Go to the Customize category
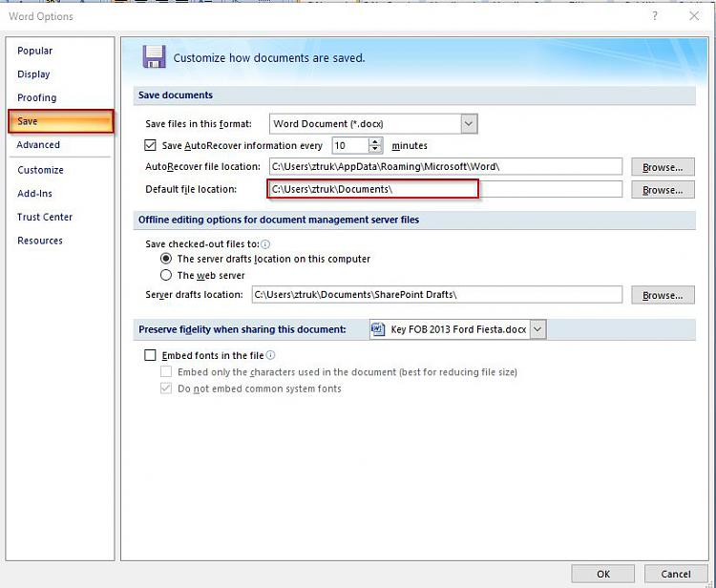This screenshot has width=716, height=588. click(x=40, y=170)
